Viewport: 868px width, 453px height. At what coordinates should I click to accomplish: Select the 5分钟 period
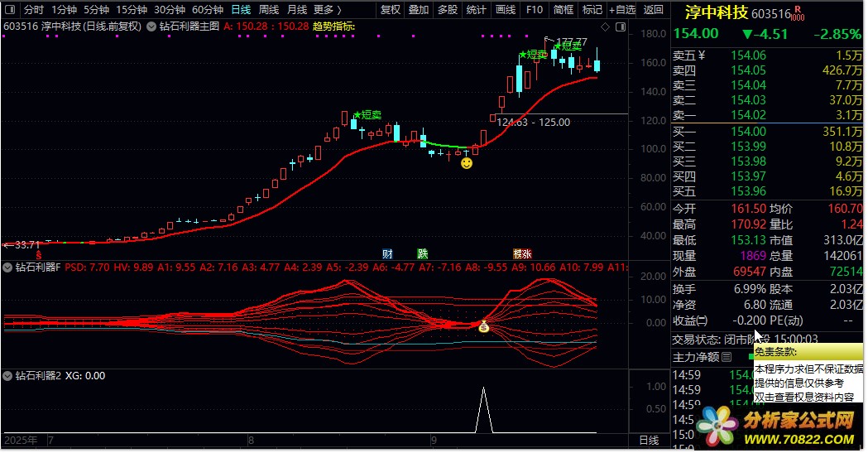[96, 9]
